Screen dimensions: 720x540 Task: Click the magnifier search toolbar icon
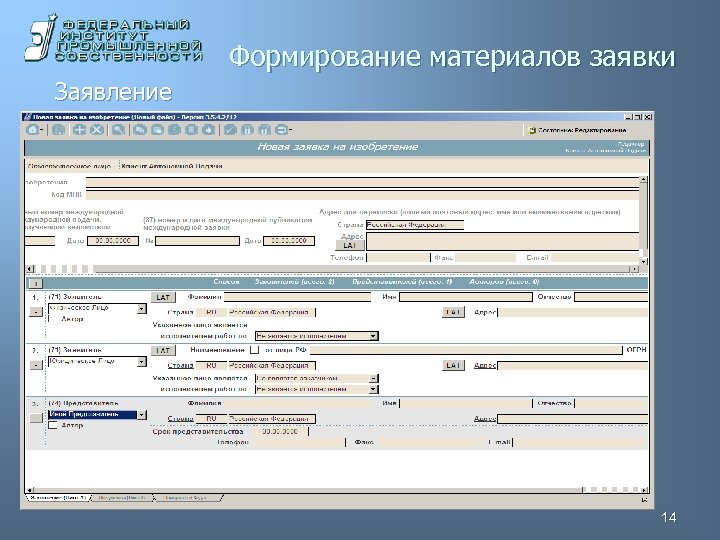pos(118,130)
